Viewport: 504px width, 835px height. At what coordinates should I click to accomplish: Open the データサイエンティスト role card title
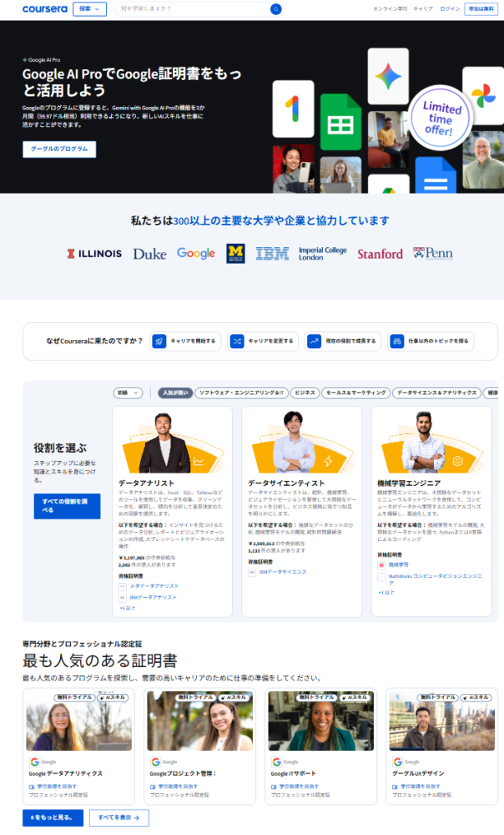(286, 483)
